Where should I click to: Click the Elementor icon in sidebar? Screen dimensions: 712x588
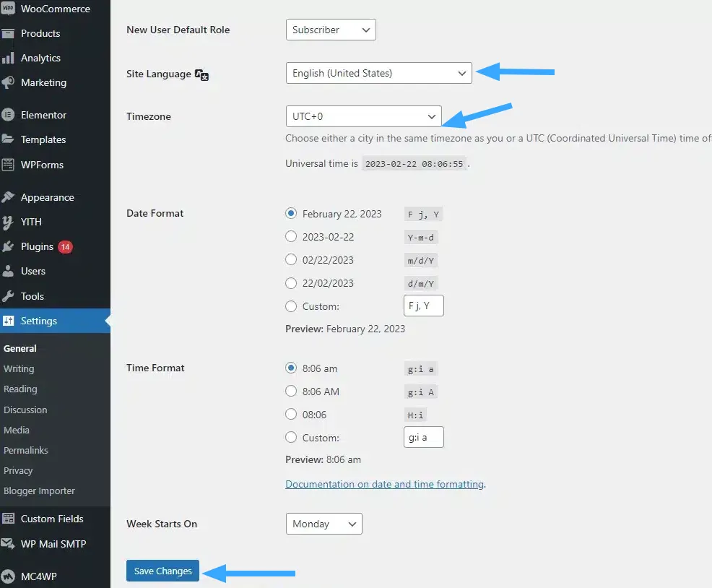pos(9,115)
